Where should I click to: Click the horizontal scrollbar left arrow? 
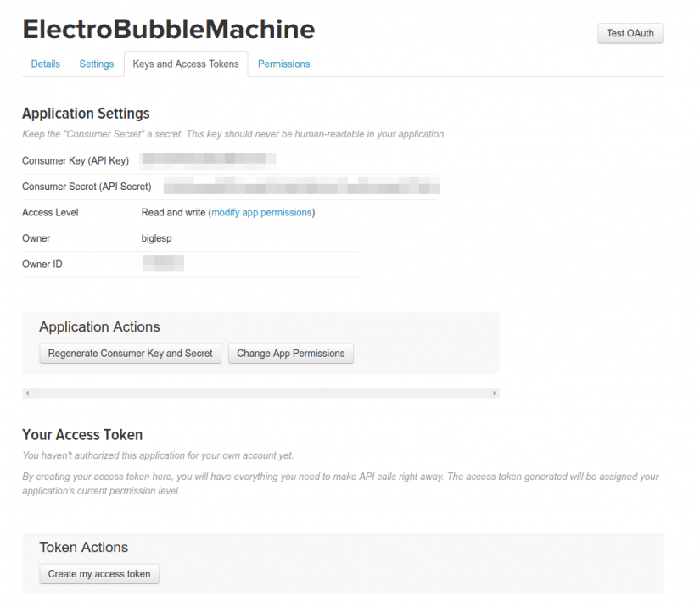pos(27,393)
